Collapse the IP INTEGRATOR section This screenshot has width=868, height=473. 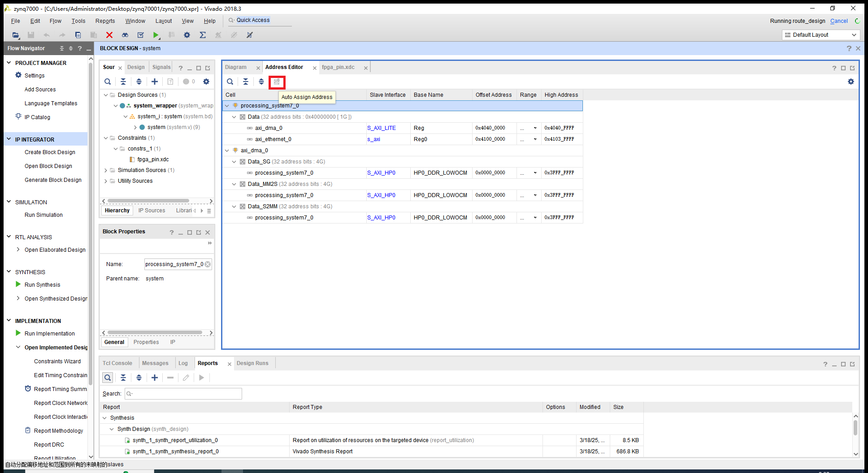(9, 139)
